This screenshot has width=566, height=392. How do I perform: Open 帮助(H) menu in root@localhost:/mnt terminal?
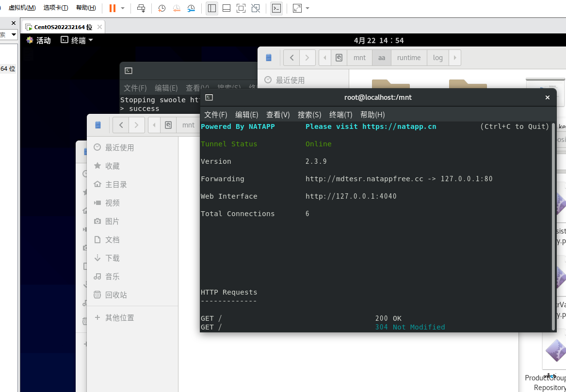click(372, 115)
